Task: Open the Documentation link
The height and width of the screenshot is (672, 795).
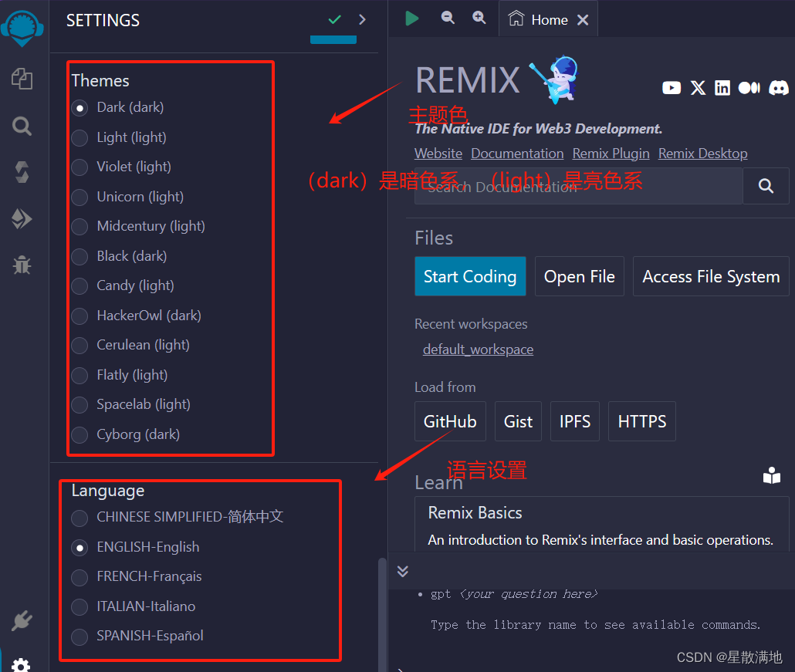Action: pyautogui.click(x=517, y=154)
